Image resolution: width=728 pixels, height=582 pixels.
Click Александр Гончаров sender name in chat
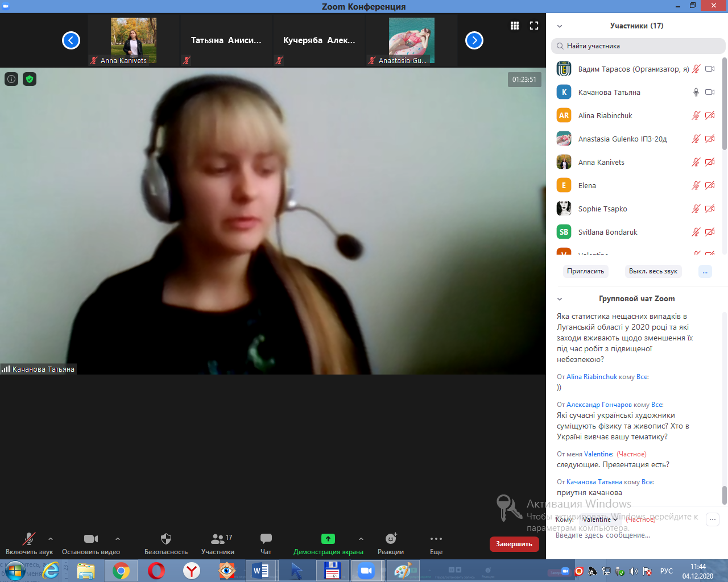point(599,405)
